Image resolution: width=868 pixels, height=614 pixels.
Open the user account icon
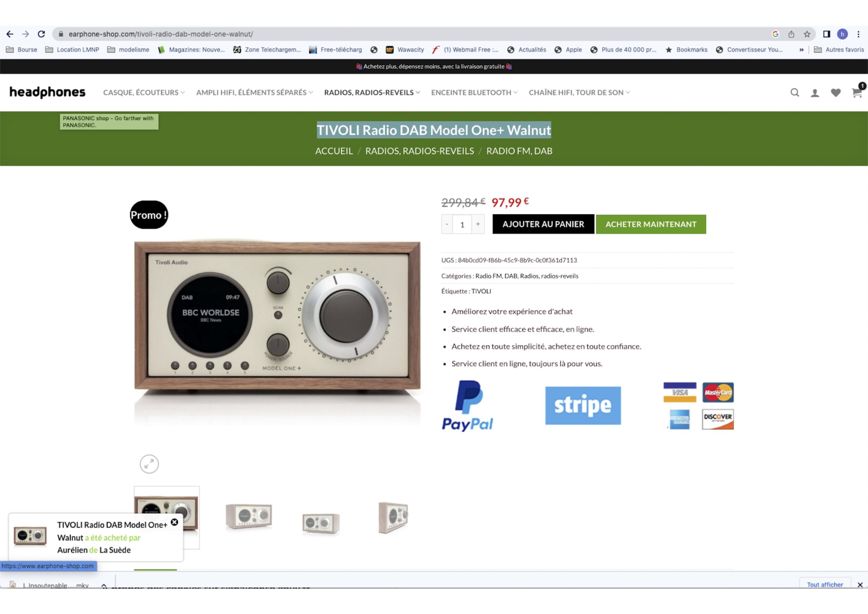pos(815,93)
